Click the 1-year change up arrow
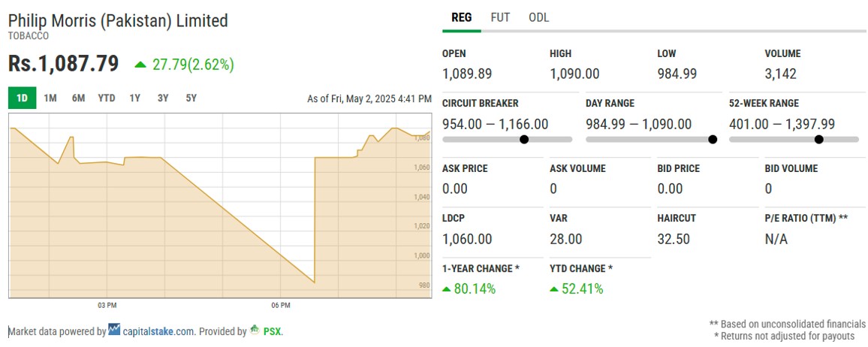Screen dimensions: 868x347 pos(446,289)
